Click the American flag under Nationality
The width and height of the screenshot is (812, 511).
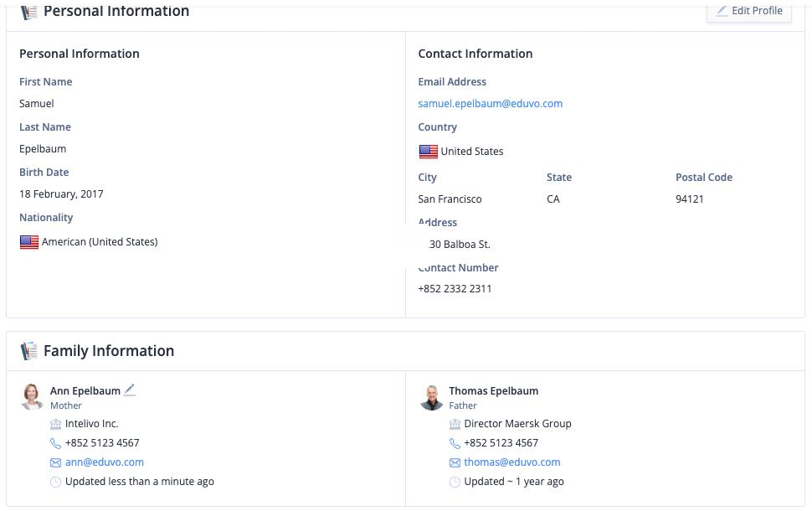point(29,242)
